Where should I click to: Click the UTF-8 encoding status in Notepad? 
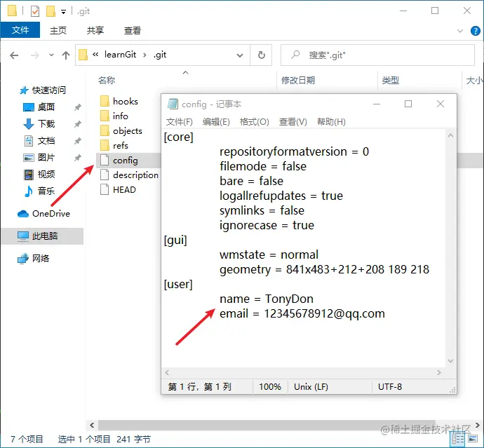click(x=390, y=386)
